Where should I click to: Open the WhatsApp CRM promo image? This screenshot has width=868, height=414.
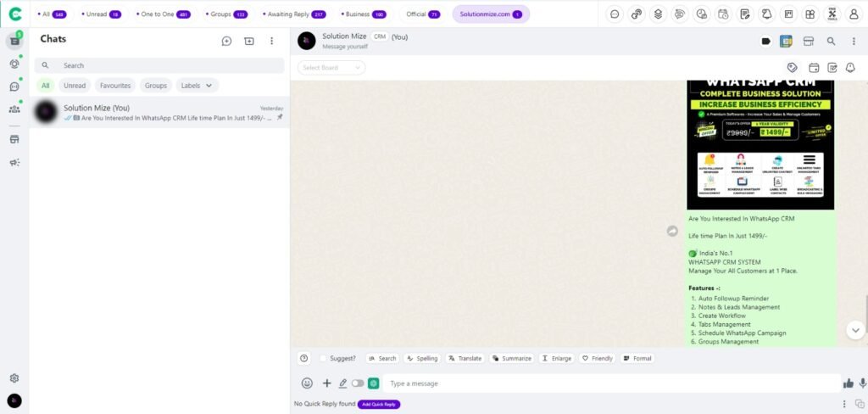tap(760, 145)
